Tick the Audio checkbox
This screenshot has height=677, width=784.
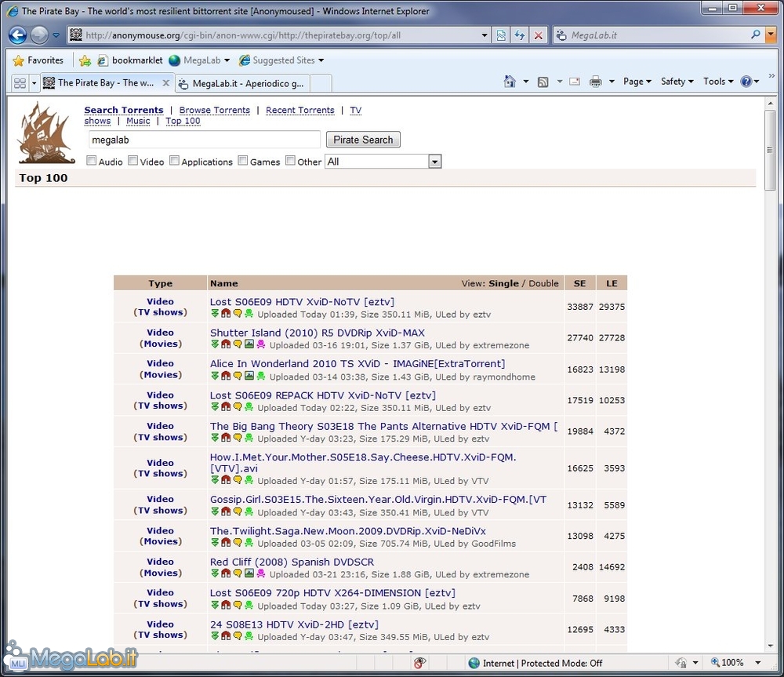(x=92, y=161)
